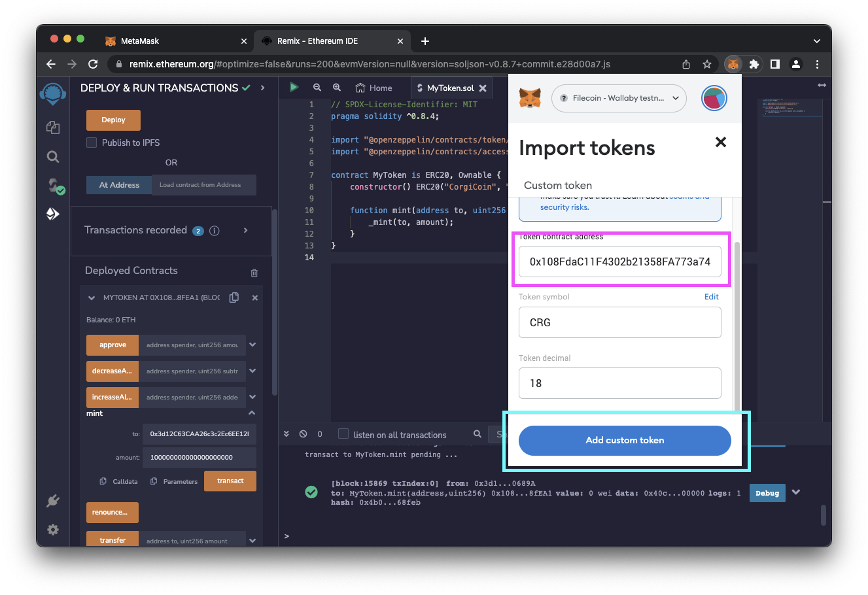Copy the deployed MyToken contract address
Screen dimensions: 868x595
(x=234, y=297)
